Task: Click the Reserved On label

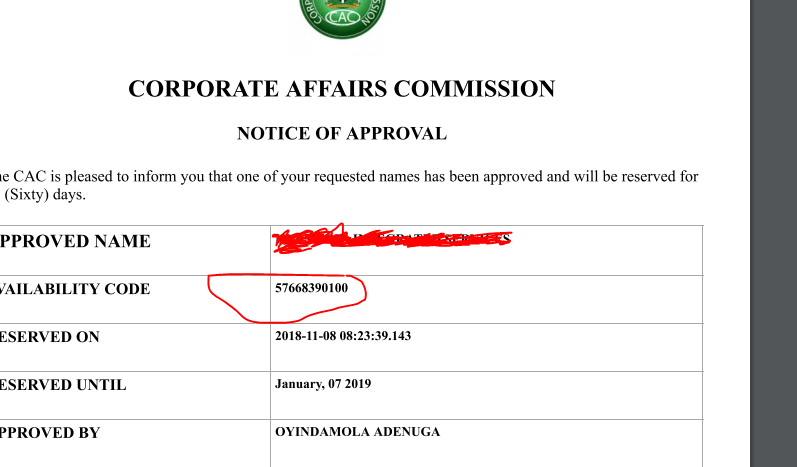Action: (50, 337)
